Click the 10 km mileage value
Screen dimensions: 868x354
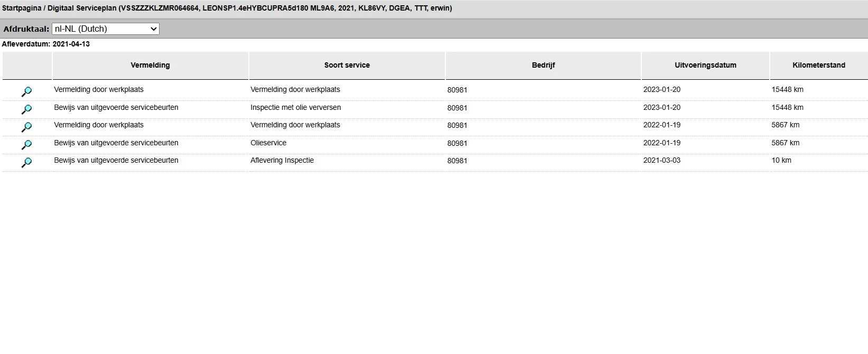(781, 161)
